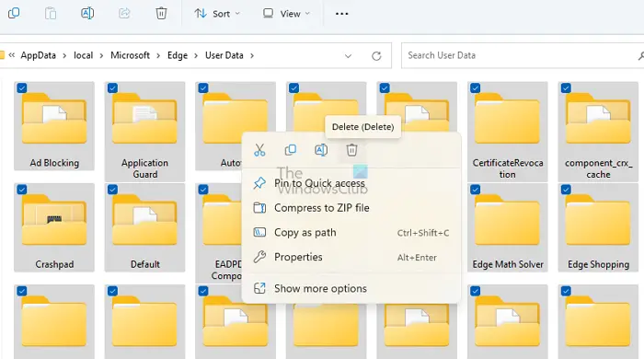Uncheck the Edge Math Solver folder checkbox
The height and width of the screenshot is (359, 644).
(x=476, y=190)
